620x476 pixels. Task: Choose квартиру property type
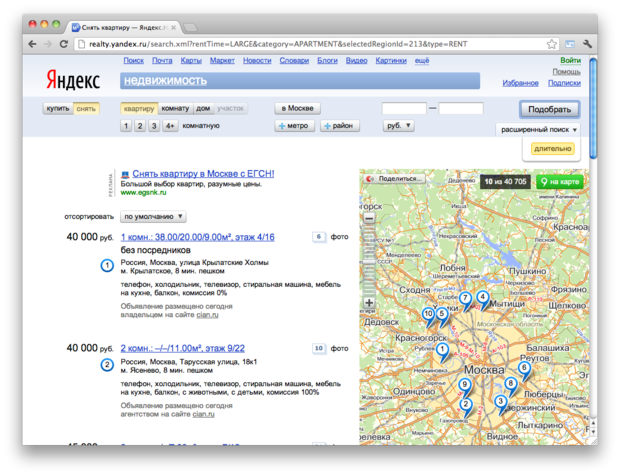coord(139,108)
